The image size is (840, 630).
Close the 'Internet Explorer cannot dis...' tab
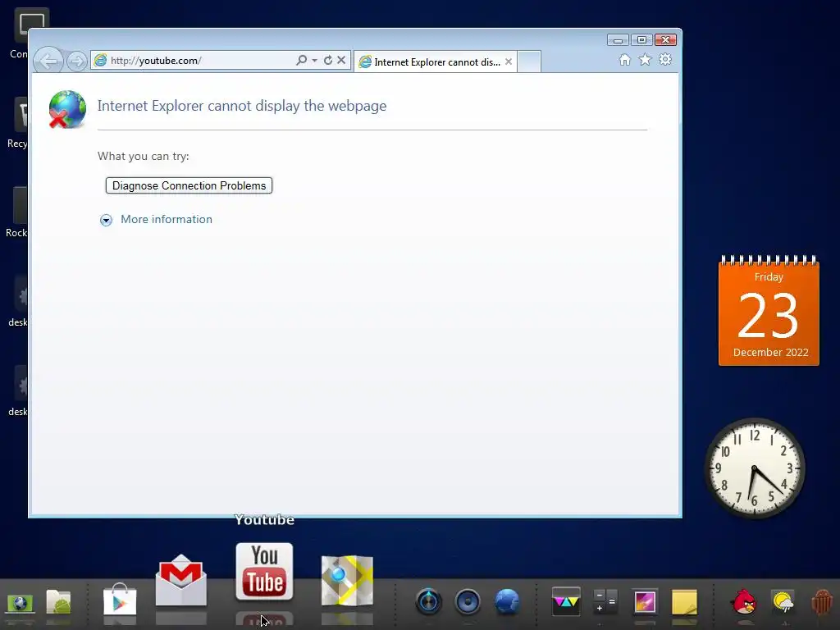(x=509, y=62)
